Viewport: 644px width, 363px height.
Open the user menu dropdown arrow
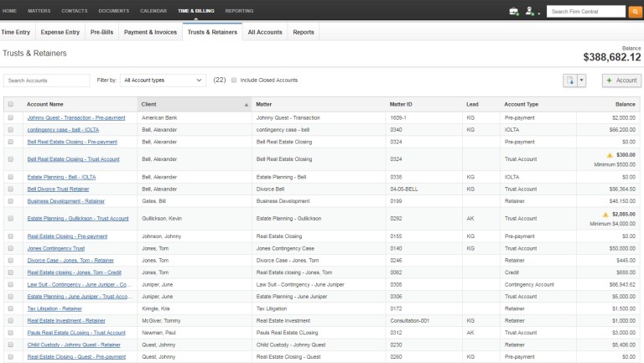point(539,13)
